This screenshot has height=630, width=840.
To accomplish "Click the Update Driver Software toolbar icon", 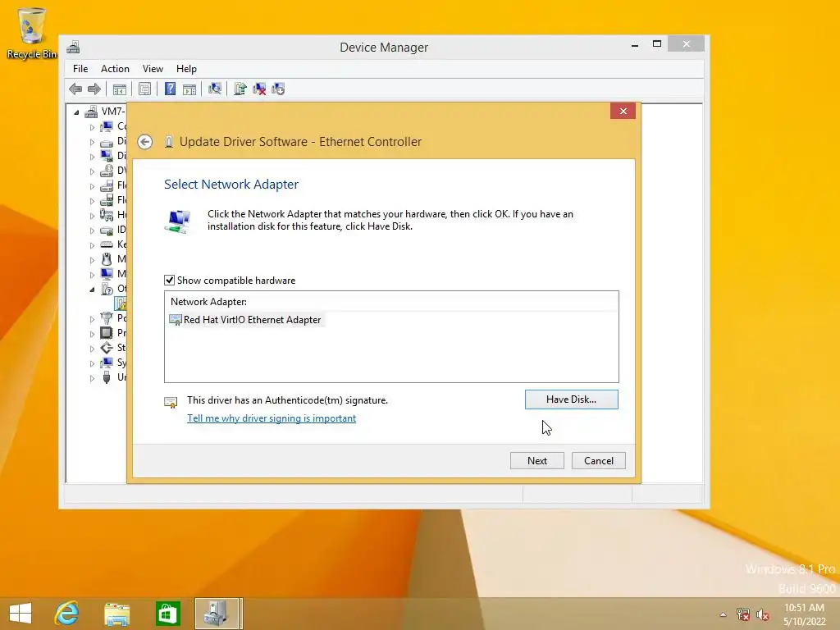I will [x=240, y=89].
